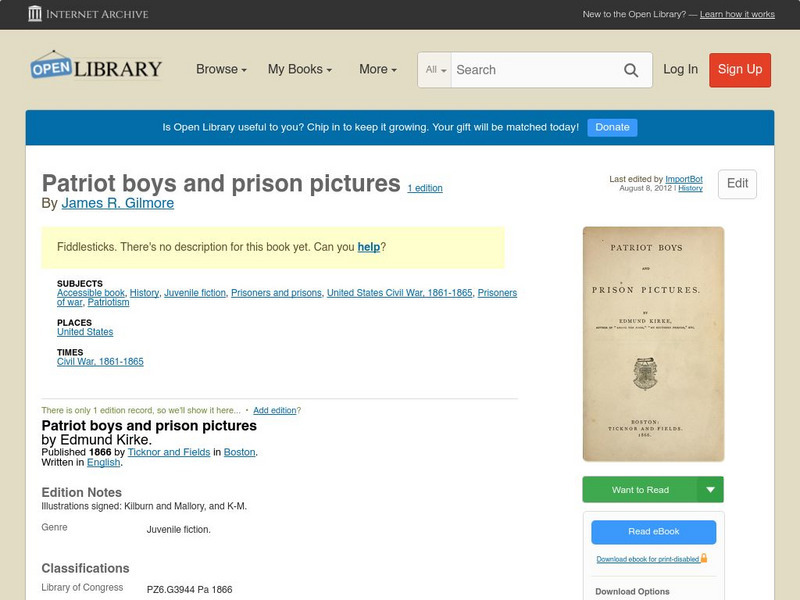Click the search magnifier icon
This screenshot has height=600, width=800.
631,70
